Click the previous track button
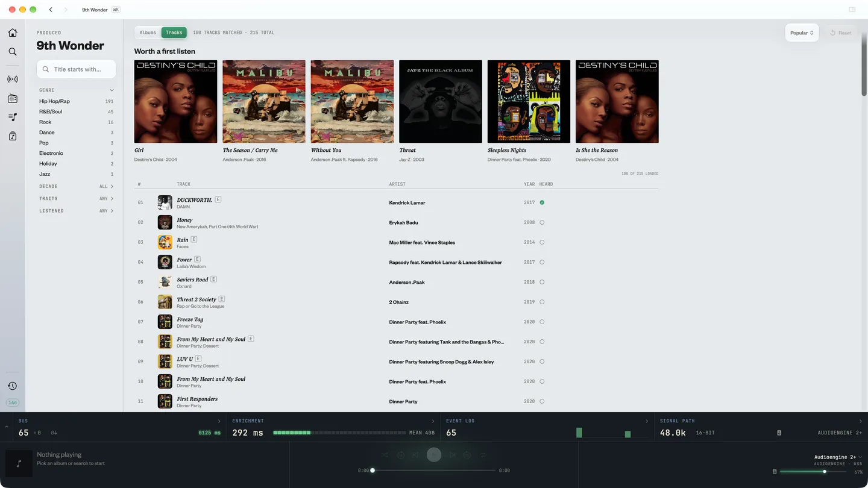 (416, 455)
